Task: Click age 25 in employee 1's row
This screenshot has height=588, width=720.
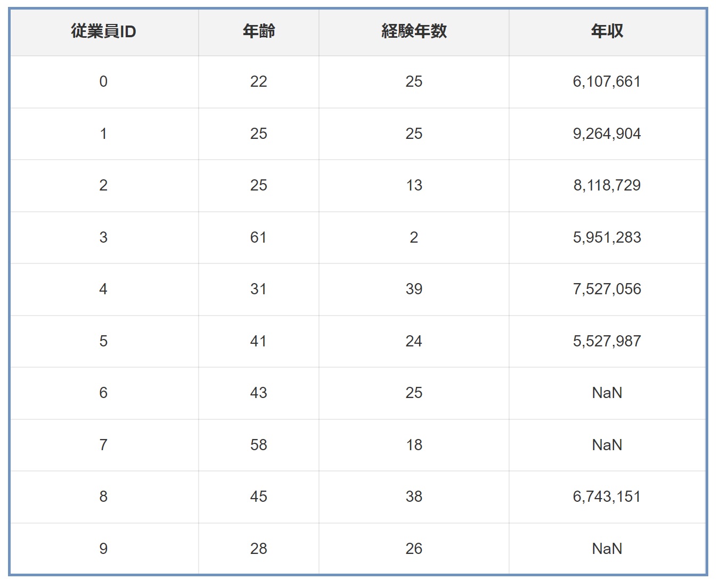Action: 259,134
